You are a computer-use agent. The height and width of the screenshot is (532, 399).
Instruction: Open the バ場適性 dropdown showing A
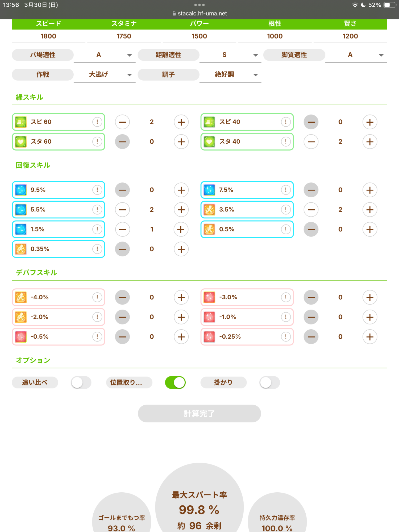tap(105, 55)
